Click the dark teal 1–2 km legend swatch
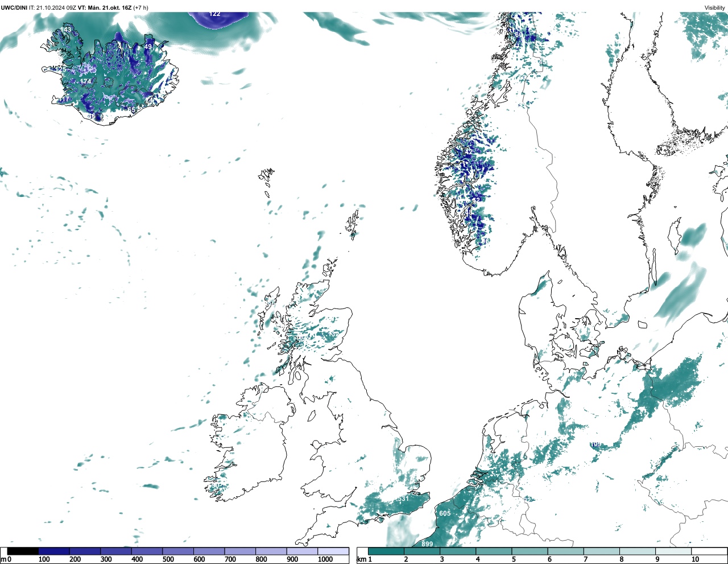Image resolution: width=728 pixels, height=564 pixels. point(386,551)
